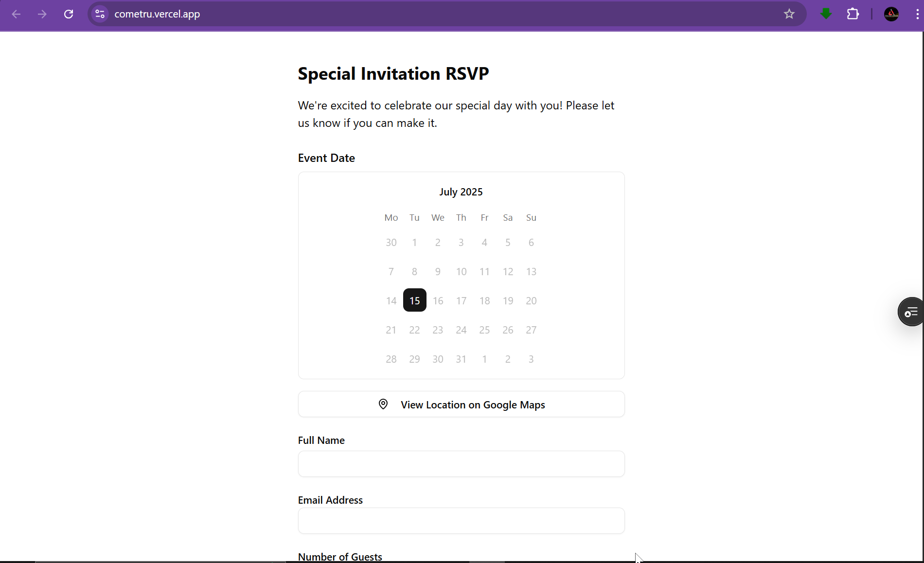This screenshot has height=563, width=924.
Task: Select July 4 in the calendar
Action: click(484, 243)
